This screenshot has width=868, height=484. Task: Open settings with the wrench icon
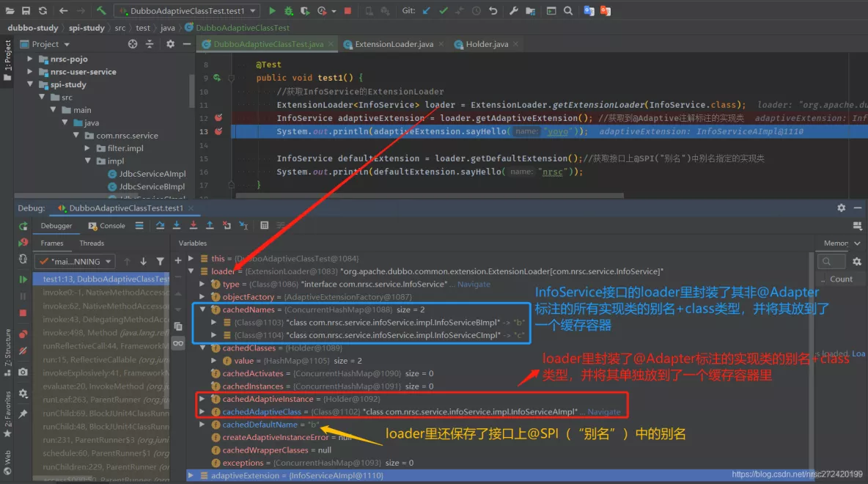513,10
